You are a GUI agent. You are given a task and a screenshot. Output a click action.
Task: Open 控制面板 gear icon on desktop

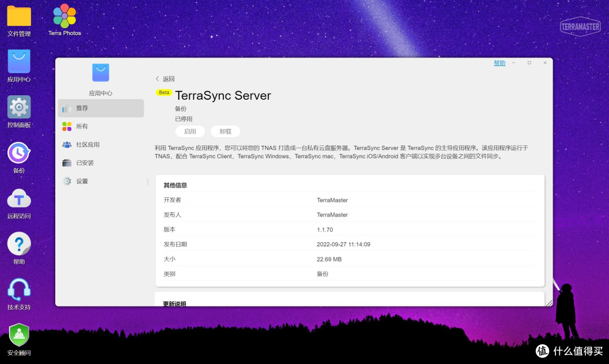click(19, 106)
